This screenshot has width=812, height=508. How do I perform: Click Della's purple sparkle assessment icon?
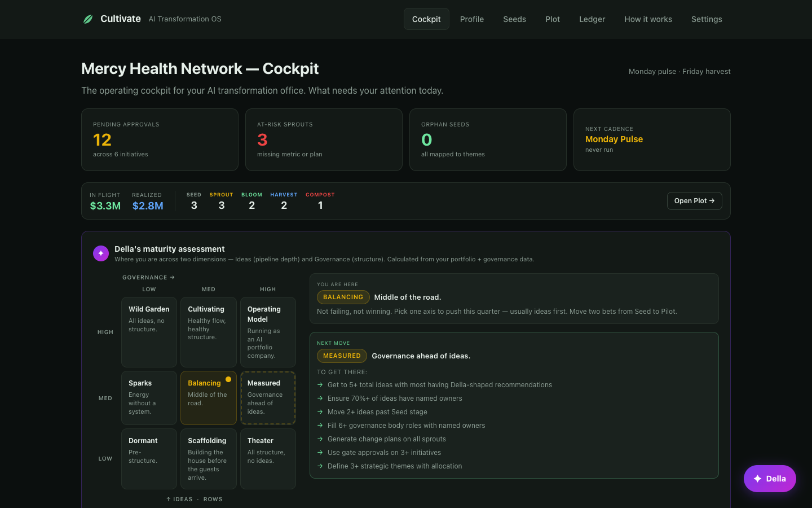(x=101, y=253)
